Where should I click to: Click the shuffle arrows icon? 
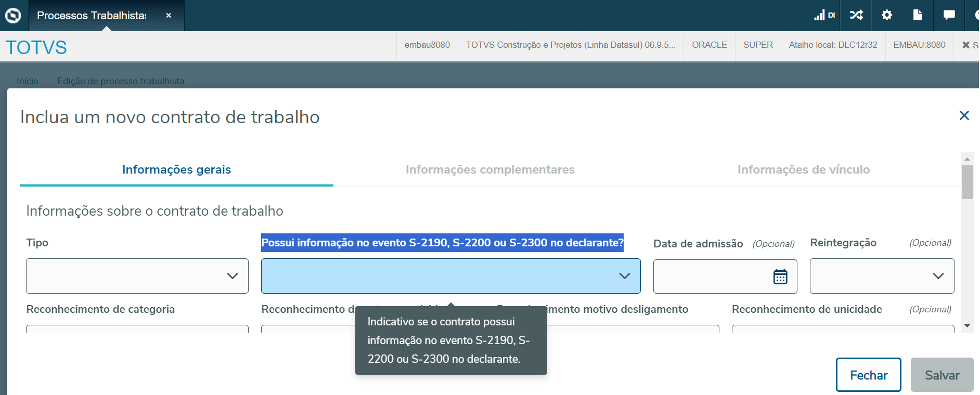click(x=856, y=15)
